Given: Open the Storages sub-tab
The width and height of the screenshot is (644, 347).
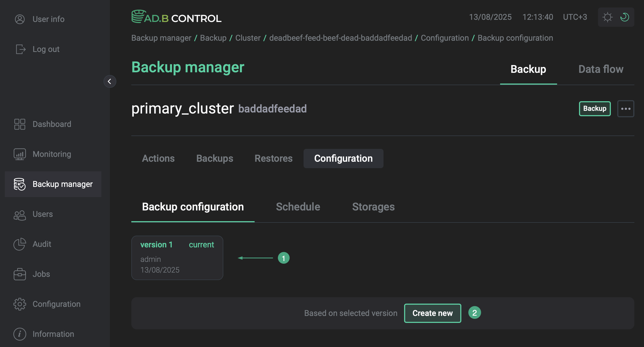Looking at the screenshot, I should (x=373, y=207).
